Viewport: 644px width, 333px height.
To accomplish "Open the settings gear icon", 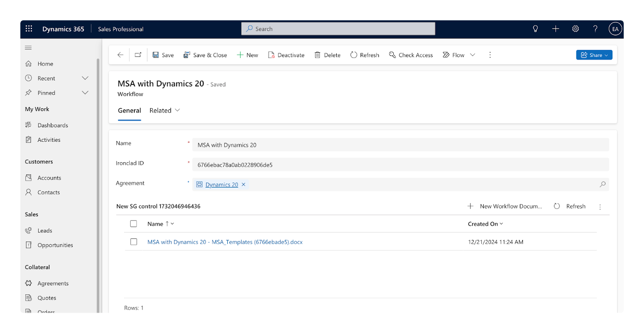I will coord(575,29).
